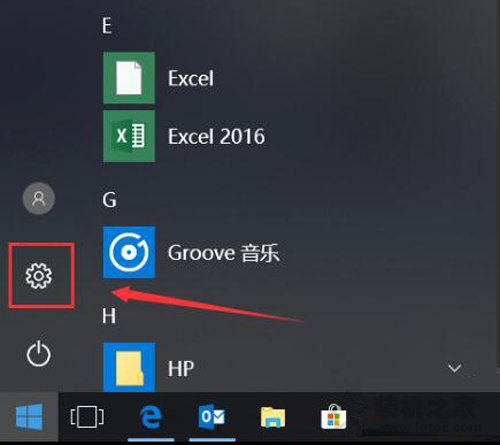
Task: Open the app labeled Excel
Action: [191, 78]
